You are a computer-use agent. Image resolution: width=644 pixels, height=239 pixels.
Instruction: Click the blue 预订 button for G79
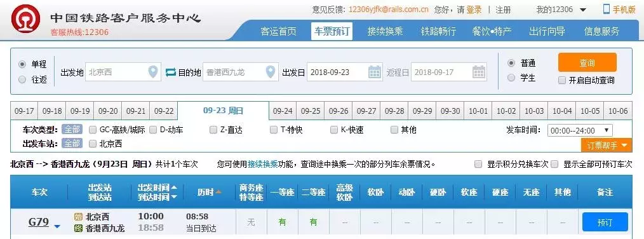coord(605,222)
